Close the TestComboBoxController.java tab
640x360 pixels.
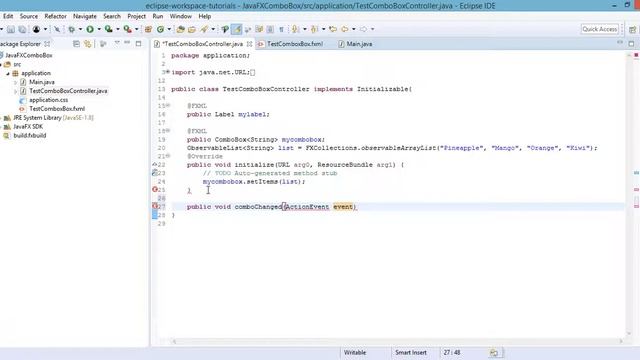(x=249, y=44)
